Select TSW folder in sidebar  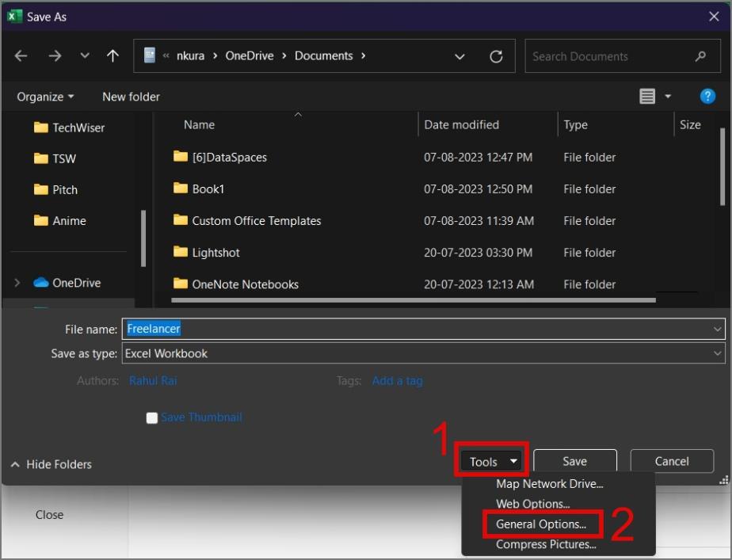[x=55, y=158]
